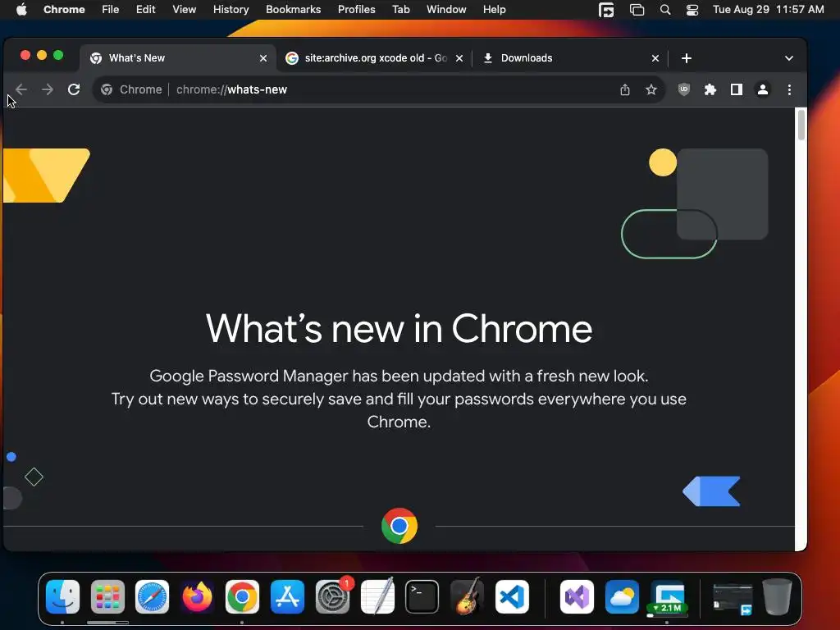Open the profile avatar menu
The image size is (840, 630).
tap(763, 89)
